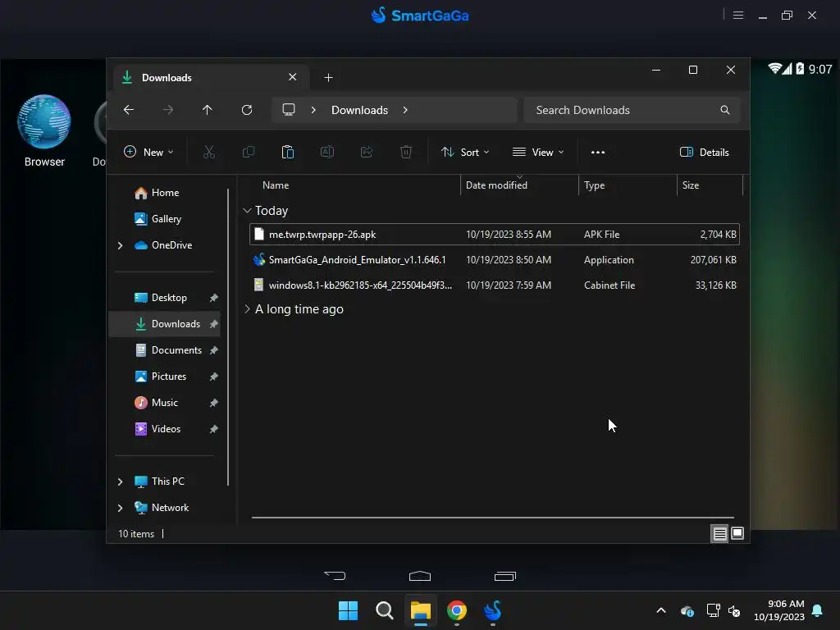Image resolution: width=840 pixels, height=630 pixels.
Task: Click the Rename icon in toolbar
Action: (x=327, y=152)
